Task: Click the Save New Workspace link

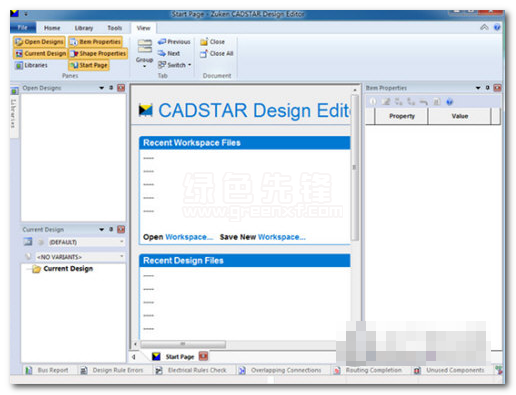Action: tap(262, 237)
